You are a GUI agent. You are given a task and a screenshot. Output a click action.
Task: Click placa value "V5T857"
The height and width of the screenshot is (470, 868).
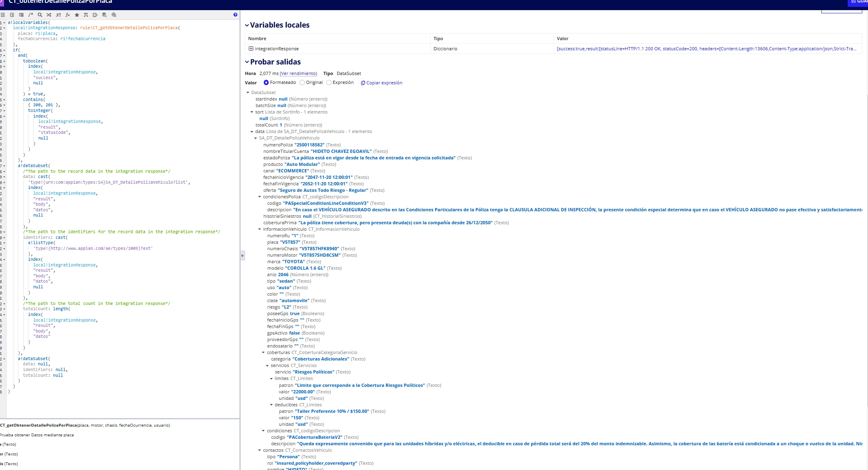tap(290, 242)
